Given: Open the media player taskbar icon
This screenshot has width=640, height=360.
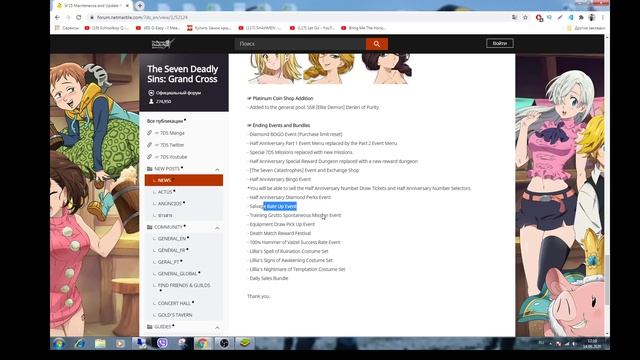Looking at the screenshot, I should [x=120, y=343].
